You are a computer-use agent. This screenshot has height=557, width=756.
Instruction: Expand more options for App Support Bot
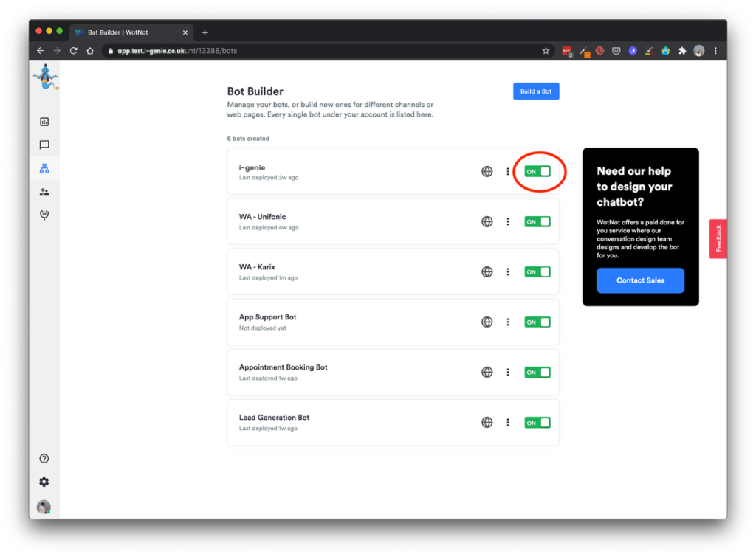coord(508,322)
